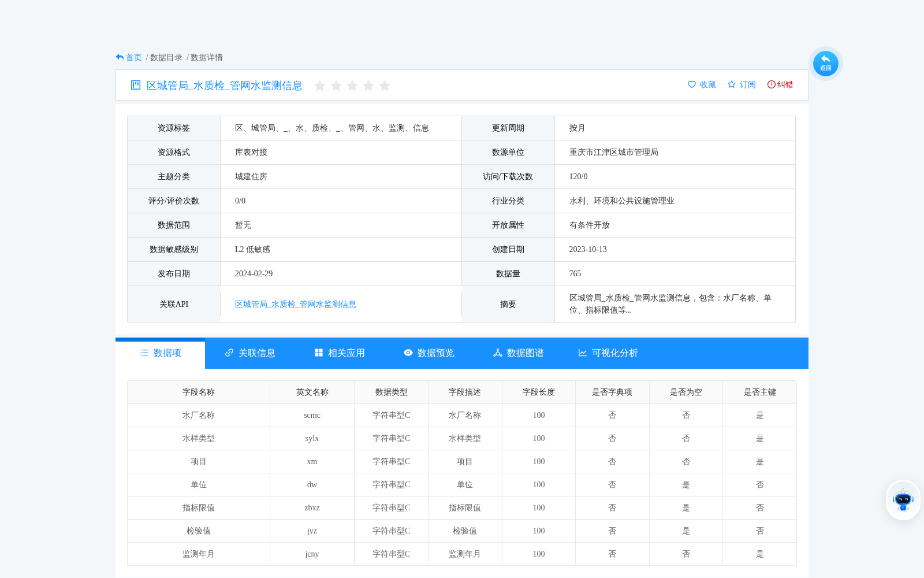
Task: Select the scmc english name cell
Action: coord(312,415)
